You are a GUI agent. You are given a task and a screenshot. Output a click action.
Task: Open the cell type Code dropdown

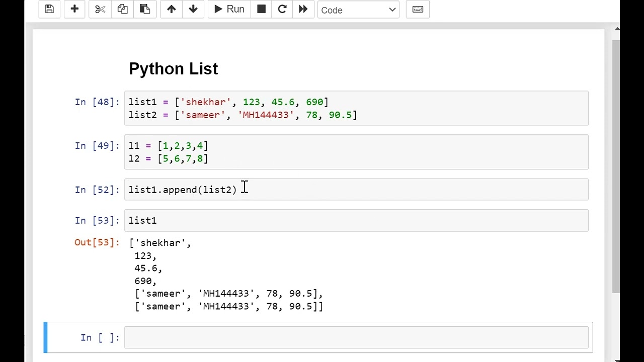pyautogui.click(x=358, y=10)
